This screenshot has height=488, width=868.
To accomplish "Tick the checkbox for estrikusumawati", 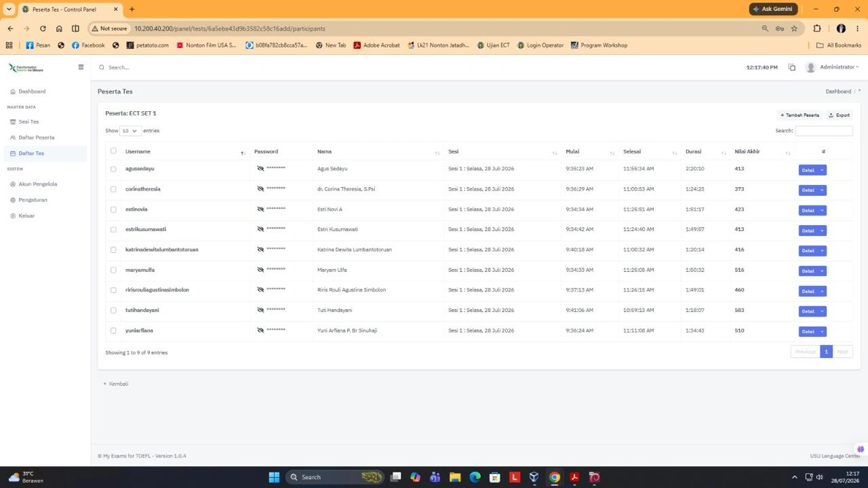I will 113,229.
